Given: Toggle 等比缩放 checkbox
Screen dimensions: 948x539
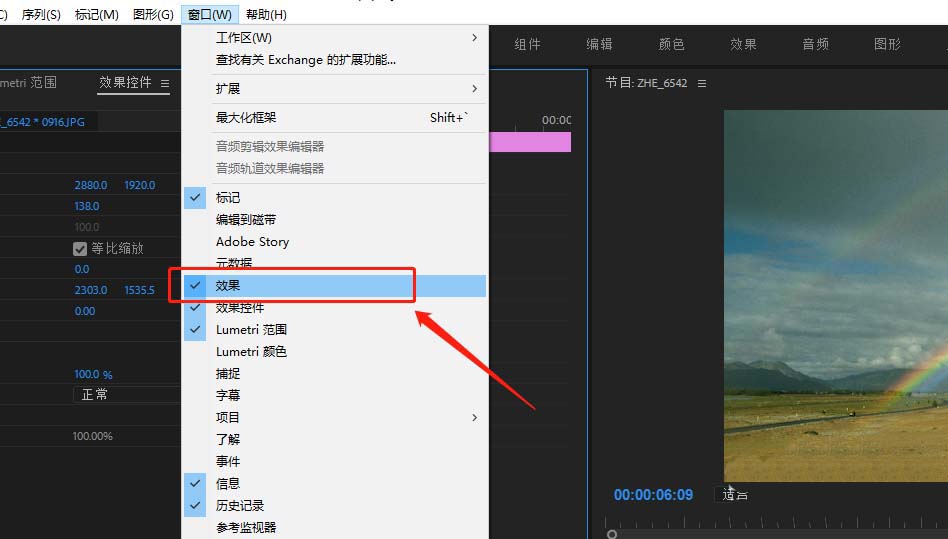Looking at the screenshot, I should point(80,248).
